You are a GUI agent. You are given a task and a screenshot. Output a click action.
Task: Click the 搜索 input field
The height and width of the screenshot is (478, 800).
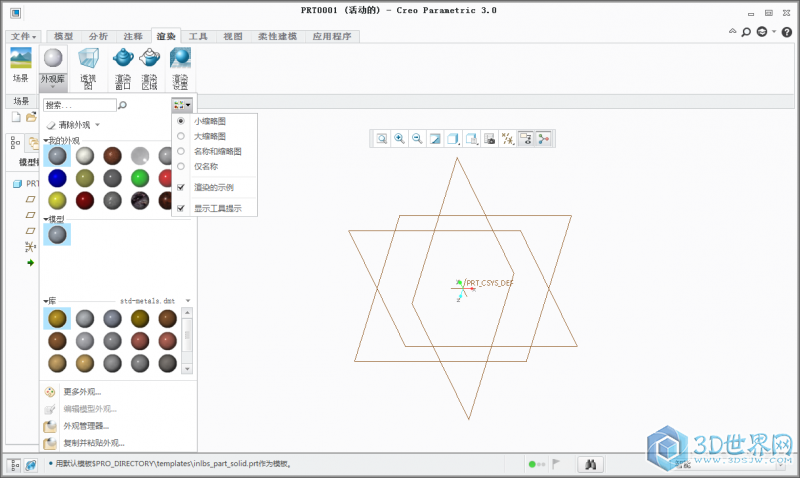tap(80, 105)
